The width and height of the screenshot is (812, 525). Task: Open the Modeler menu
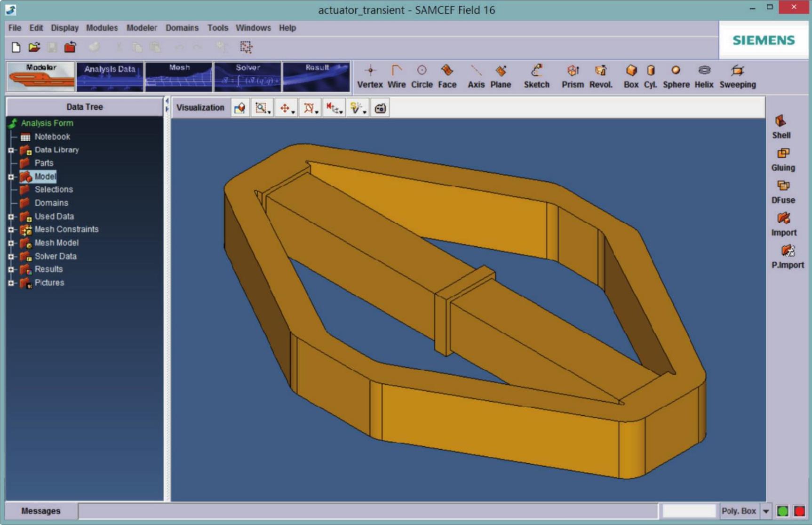[141, 28]
